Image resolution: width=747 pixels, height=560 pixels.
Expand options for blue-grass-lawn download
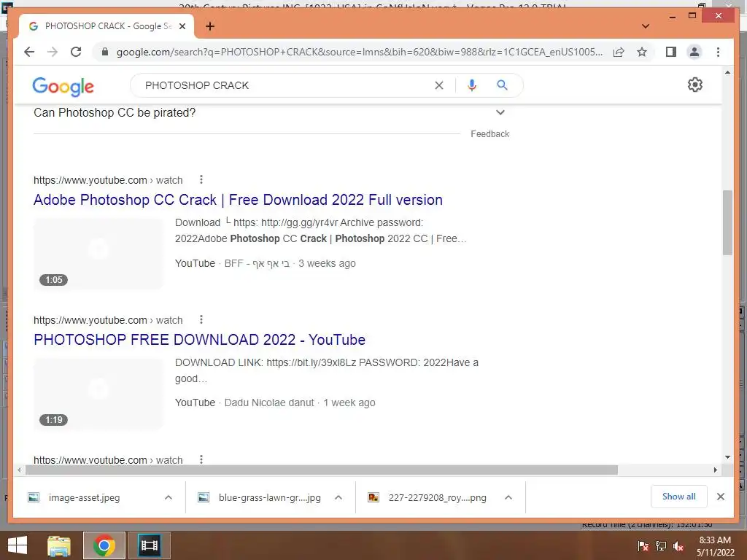[338, 497]
